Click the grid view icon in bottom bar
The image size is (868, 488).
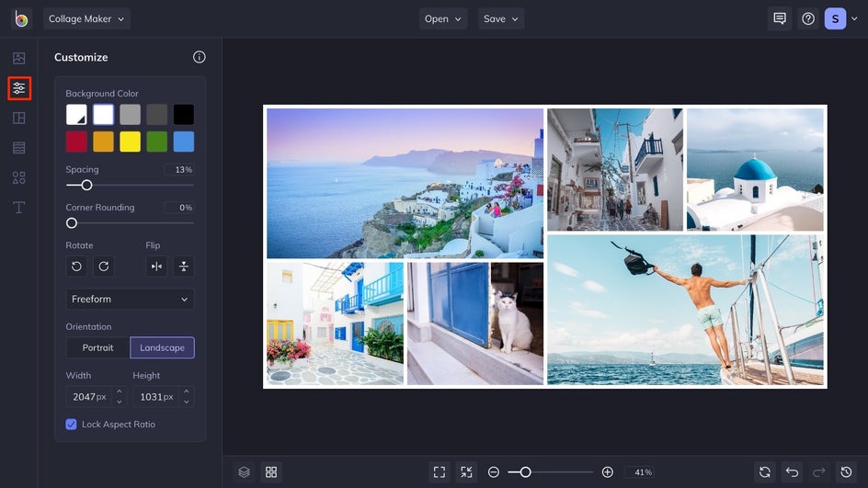pyautogui.click(x=271, y=472)
